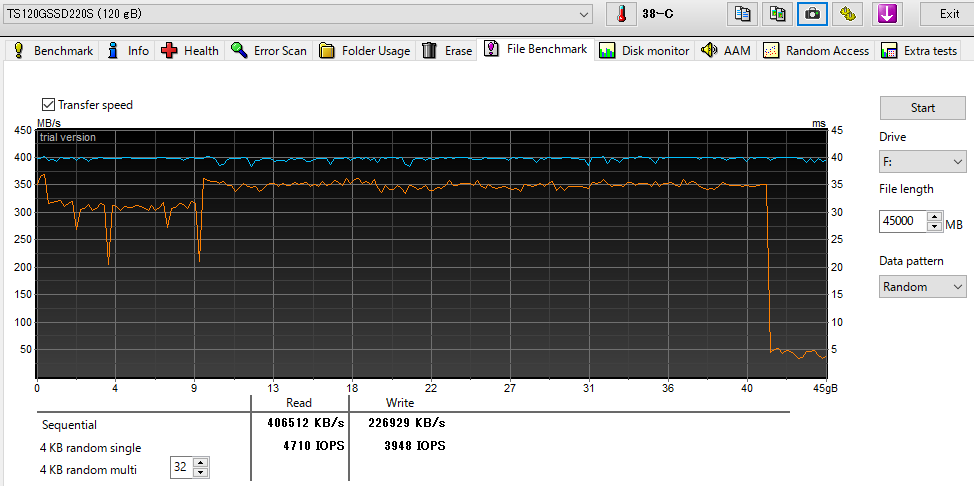The height and width of the screenshot is (486, 974).
Task: Open the Extra tests tab
Action: pos(919,51)
